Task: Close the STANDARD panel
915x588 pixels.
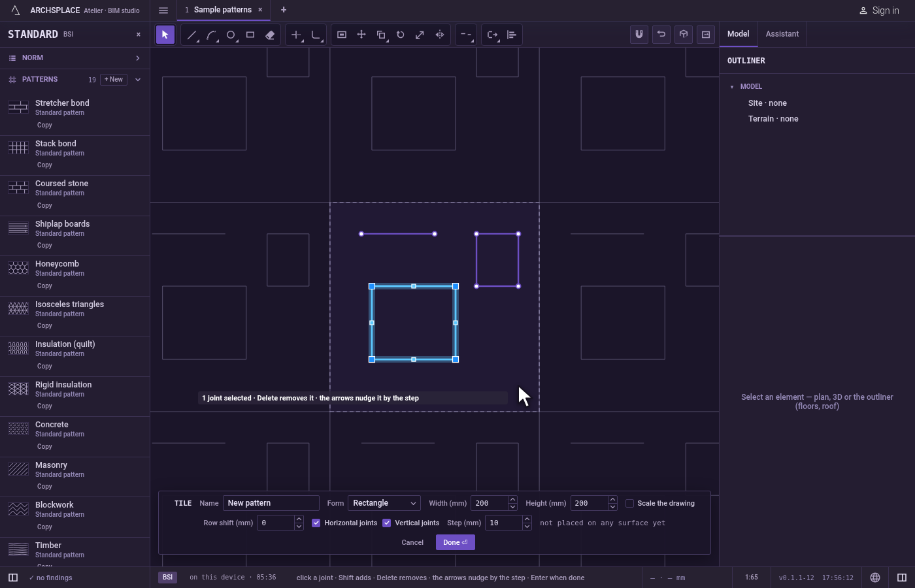Action: click(139, 35)
